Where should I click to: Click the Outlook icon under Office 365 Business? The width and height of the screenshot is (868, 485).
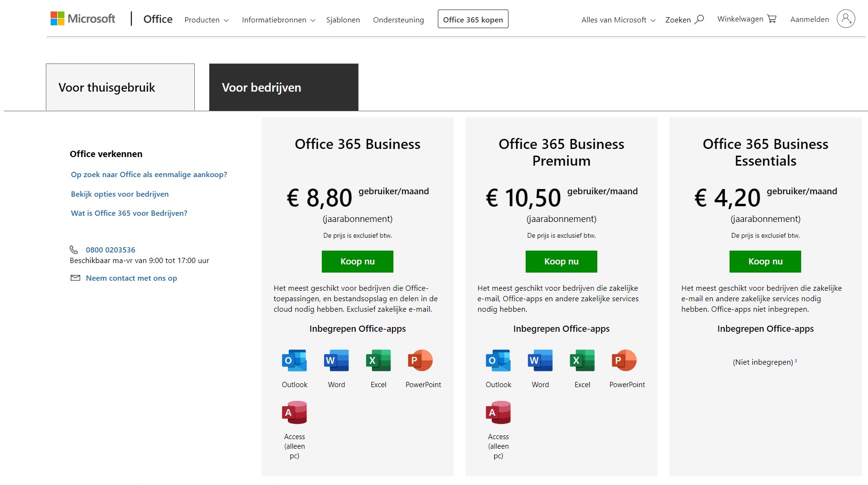[x=294, y=360]
